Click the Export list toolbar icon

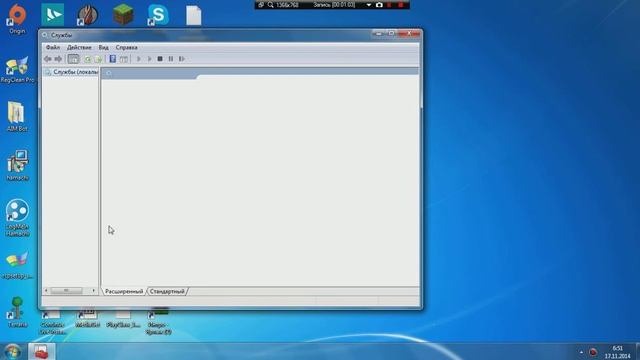pyautogui.click(x=98, y=59)
